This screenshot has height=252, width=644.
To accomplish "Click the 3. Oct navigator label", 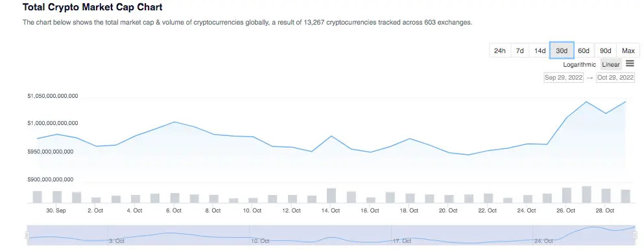I will tap(117, 242).
